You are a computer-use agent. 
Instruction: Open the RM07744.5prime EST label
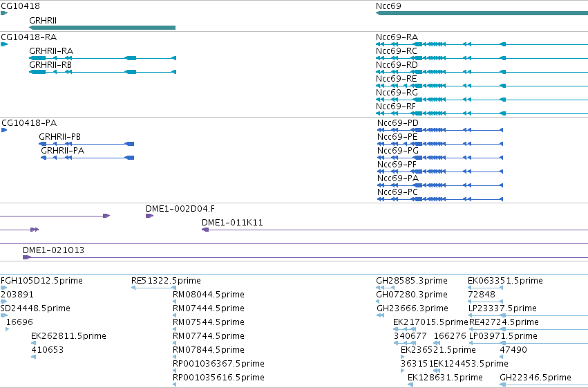click(209, 337)
